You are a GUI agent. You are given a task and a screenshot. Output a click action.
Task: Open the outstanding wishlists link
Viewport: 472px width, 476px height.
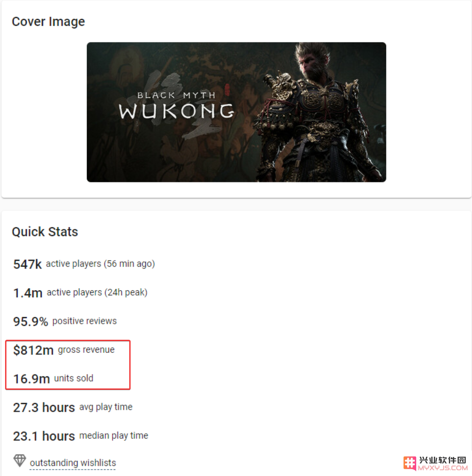(73, 463)
